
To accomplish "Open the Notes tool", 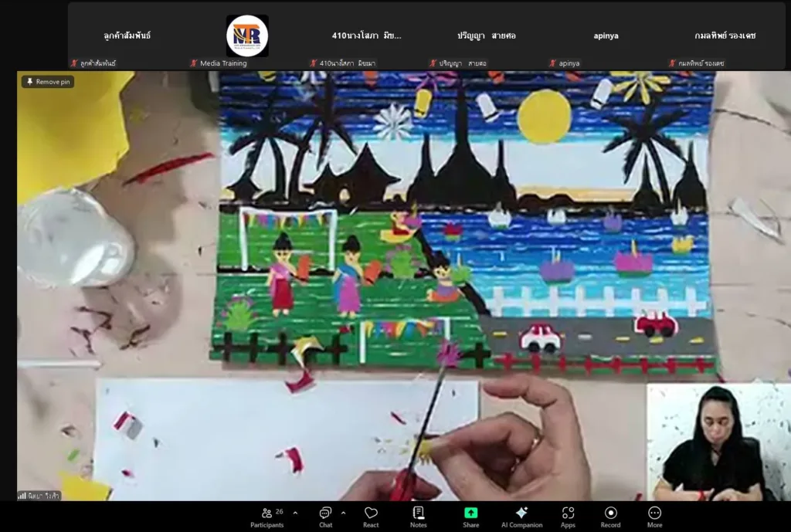I will coord(419,516).
